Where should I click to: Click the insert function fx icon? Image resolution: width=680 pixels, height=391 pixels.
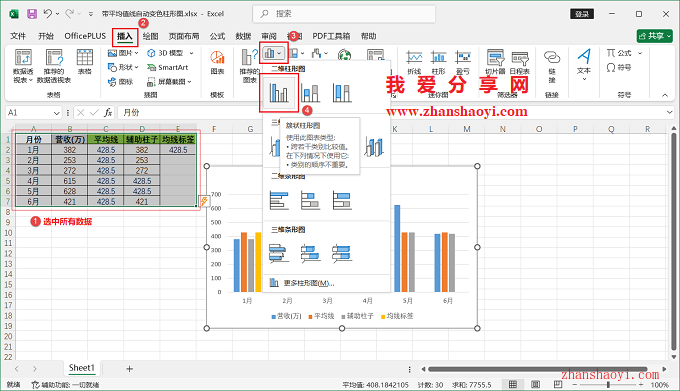(x=108, y=113)
